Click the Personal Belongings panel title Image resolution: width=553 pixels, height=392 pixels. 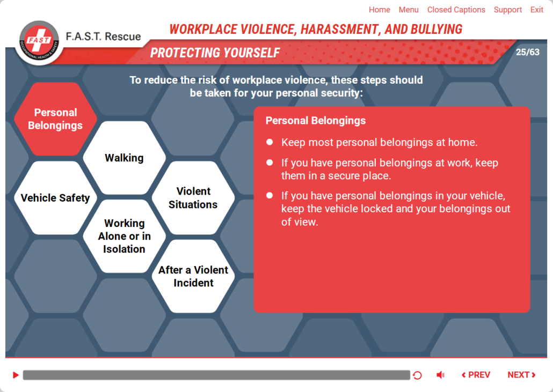tap(316, 121)
